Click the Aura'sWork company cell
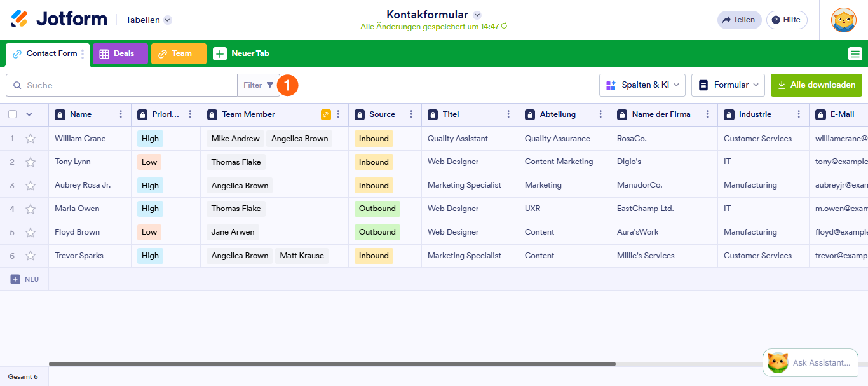The image size is (868, 386). click(665, 232)
